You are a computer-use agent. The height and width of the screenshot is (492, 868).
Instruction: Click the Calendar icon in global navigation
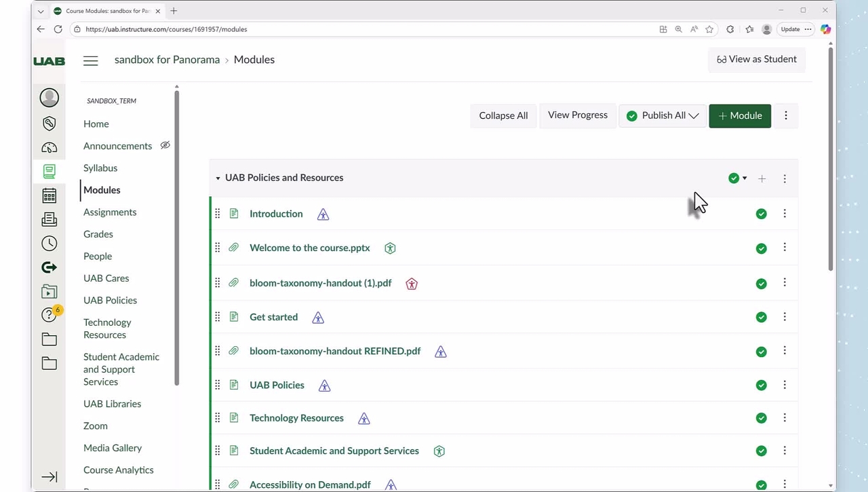[49, 196]
